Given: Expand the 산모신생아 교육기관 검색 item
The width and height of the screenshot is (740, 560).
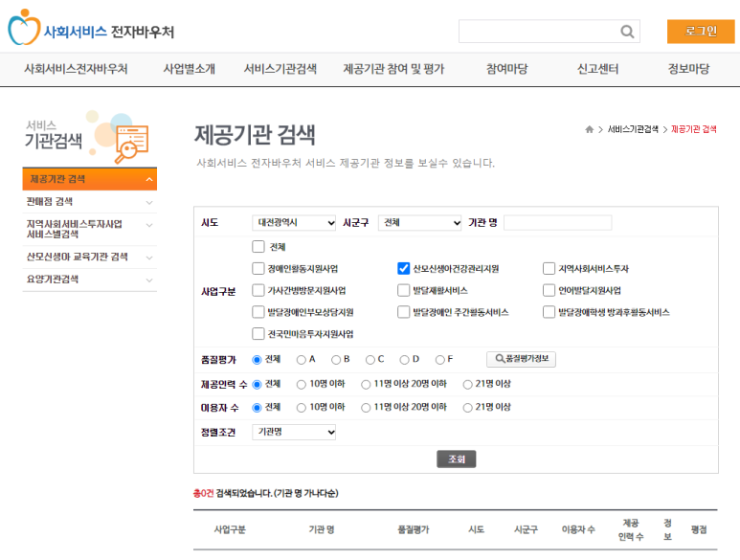Looking at the screenshot, I should tap(90, 258).
